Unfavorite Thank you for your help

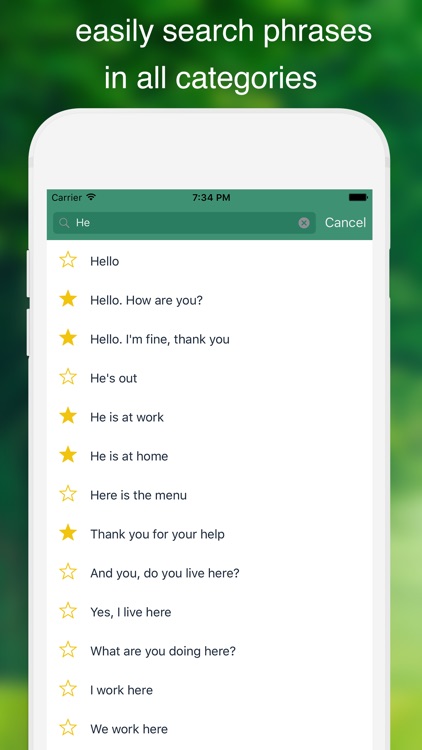pos(68,533)
